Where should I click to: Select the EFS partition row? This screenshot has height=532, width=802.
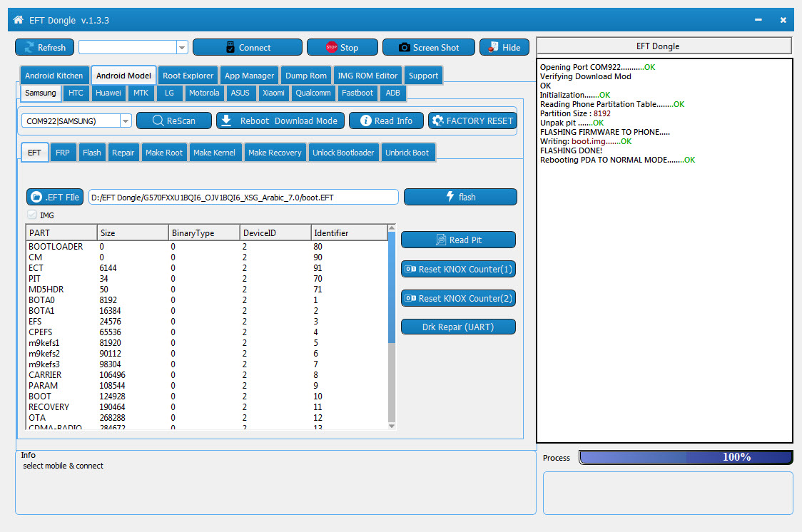(207, 322)
